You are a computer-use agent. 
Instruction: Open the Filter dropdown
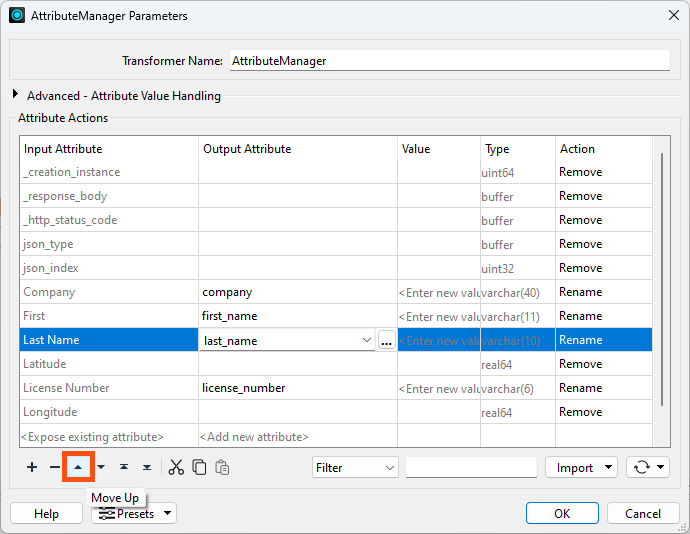point(354,467)
